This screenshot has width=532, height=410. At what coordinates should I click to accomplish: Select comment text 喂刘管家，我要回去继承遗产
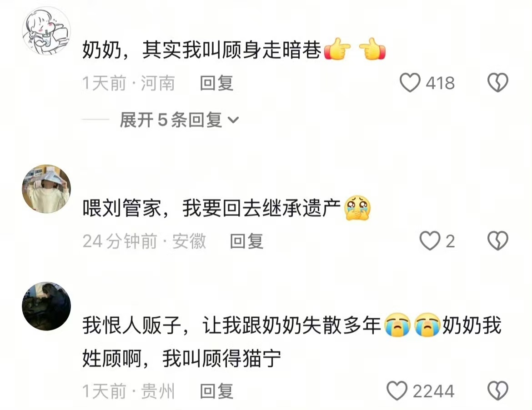[212, 208]
